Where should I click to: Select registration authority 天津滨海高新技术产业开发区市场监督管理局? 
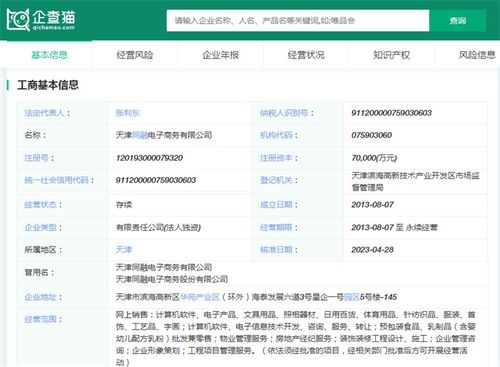(x=415, y=181)
